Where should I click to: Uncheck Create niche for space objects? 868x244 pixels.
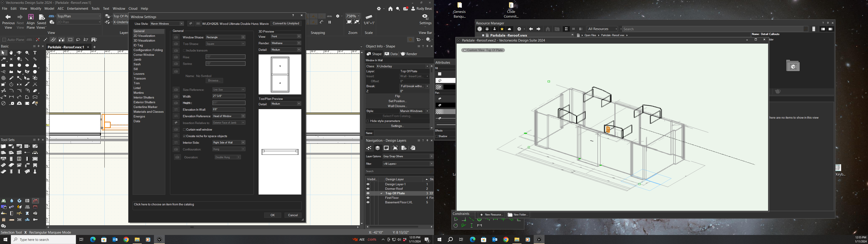[184, 136]
